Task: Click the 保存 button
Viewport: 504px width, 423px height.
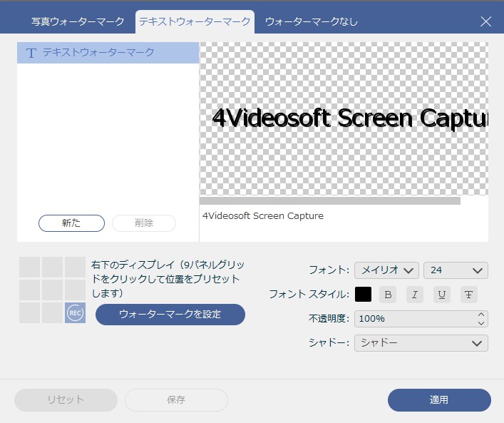Action: 176,400
